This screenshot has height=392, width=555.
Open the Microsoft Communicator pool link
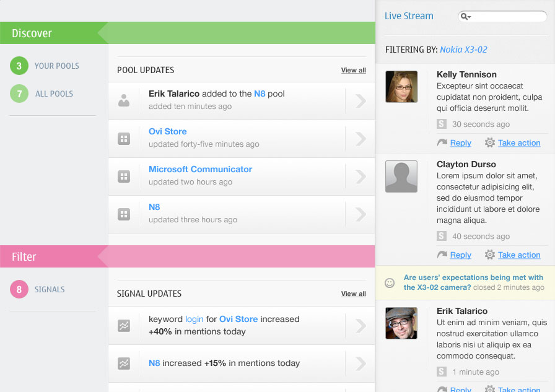tap(200, 169)
